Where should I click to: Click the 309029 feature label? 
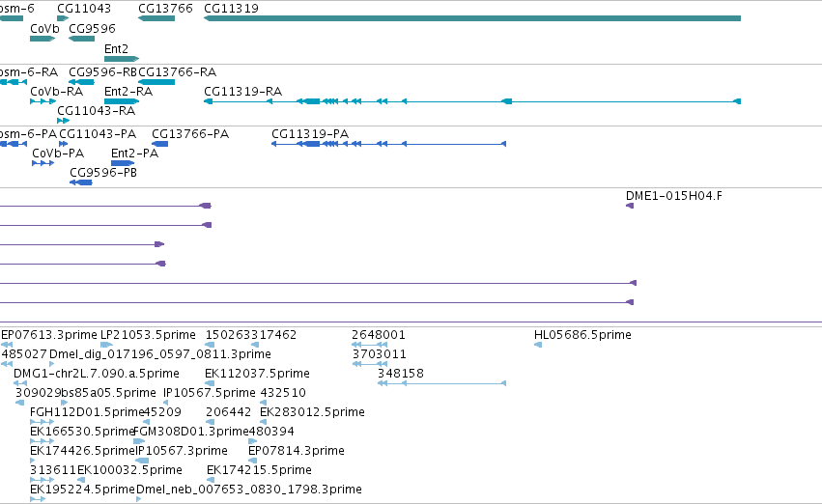click(x=39, y=393)
